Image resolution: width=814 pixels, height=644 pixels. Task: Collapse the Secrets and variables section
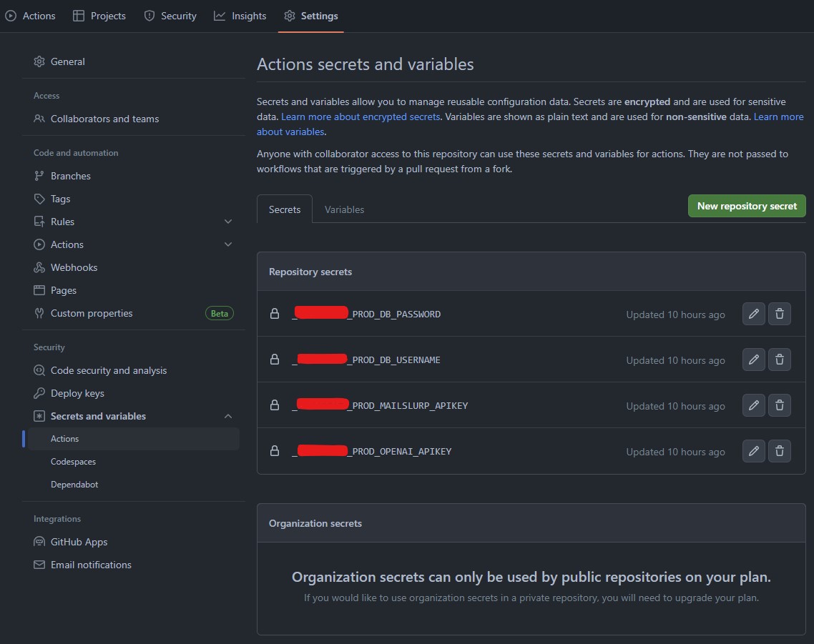[228, 415]
